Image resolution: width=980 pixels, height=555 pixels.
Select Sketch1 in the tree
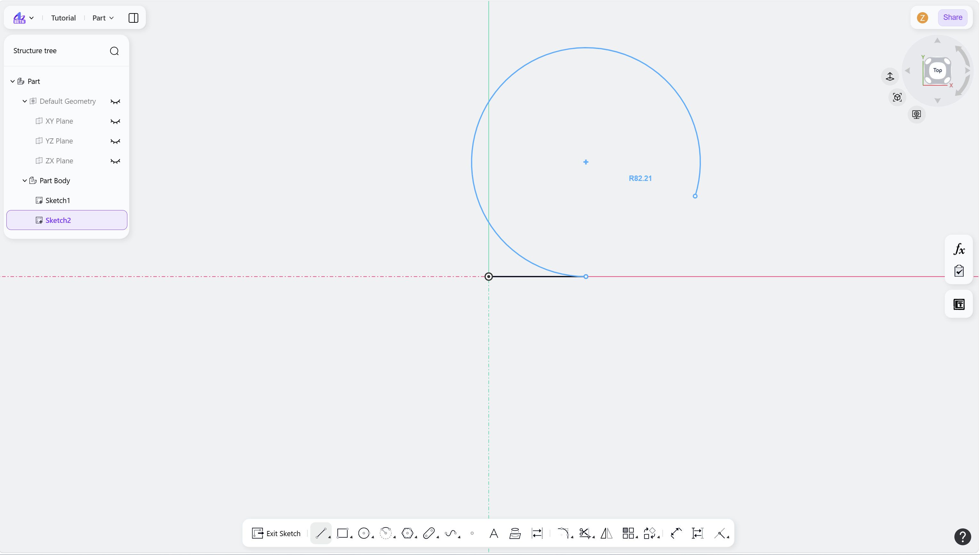[x=67, y=200]
